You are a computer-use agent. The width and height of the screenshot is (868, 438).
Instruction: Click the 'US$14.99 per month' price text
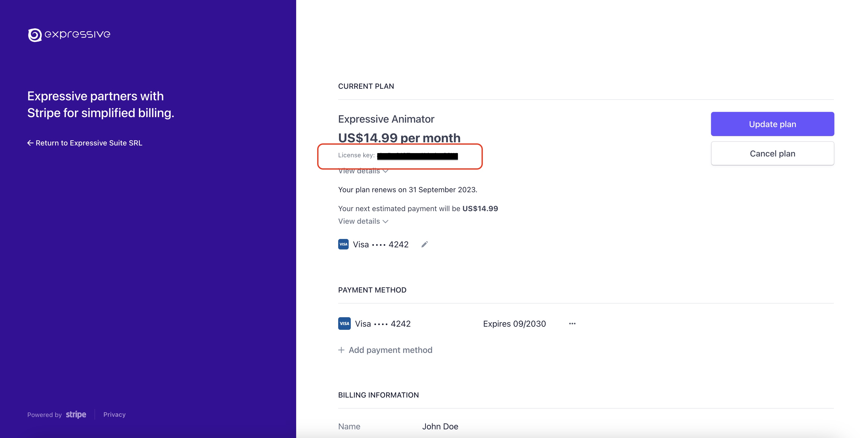tap(399, 138)
